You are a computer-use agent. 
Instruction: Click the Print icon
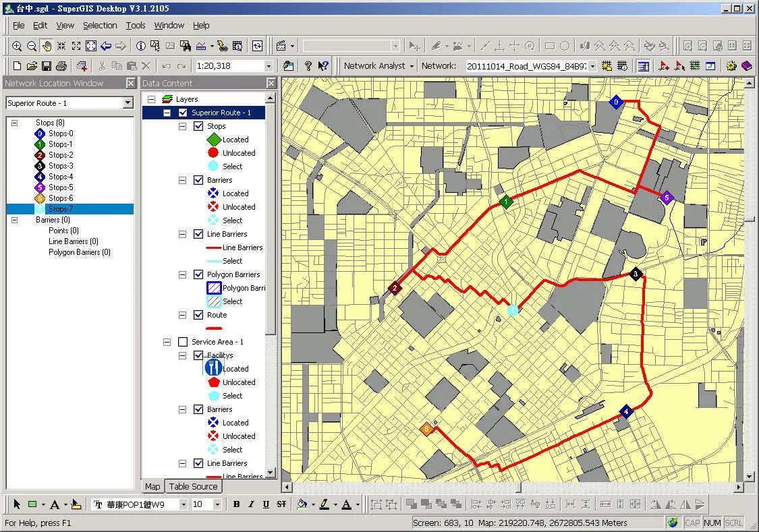point(61,66)
